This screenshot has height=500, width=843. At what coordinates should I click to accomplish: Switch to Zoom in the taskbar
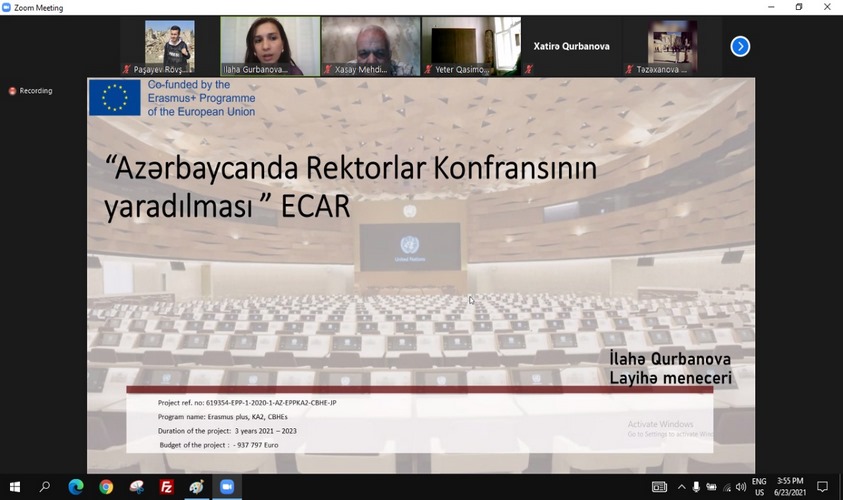(227, 487)
